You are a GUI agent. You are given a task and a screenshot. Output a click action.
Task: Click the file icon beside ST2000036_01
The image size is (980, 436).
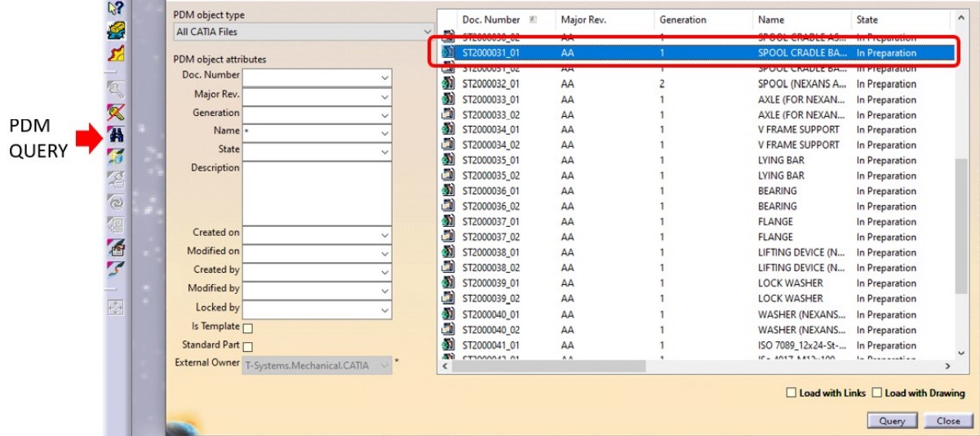pyautogui.click(x=448, y=192)
